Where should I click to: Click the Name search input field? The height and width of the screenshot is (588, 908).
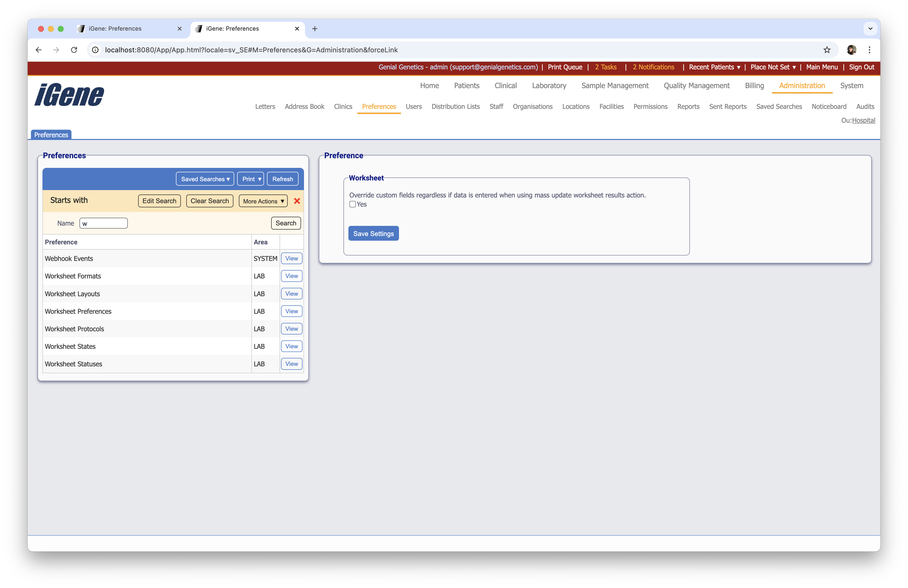click(x=103, y=223)
